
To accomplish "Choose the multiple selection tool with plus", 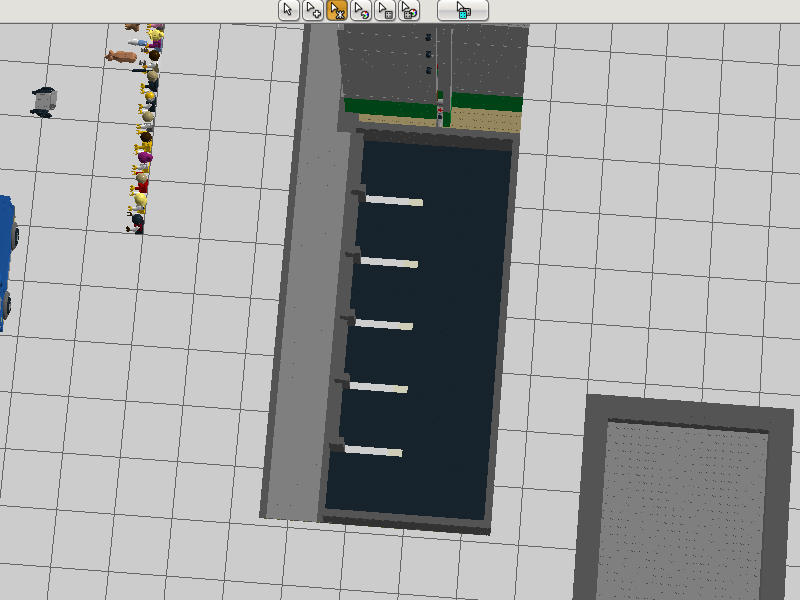I will (x=313, y=10).
